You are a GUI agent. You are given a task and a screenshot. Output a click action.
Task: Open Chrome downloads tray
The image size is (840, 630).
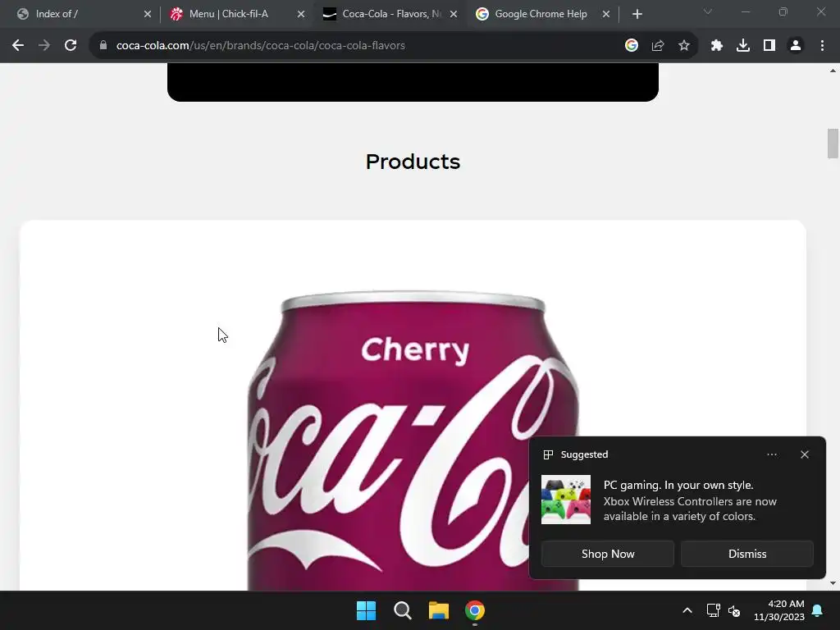[x=743, y=46]
